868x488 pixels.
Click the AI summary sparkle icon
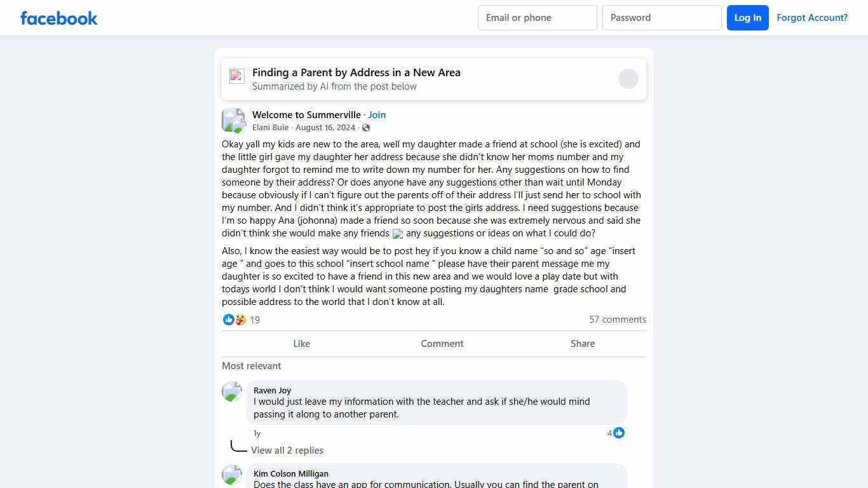tap(237, 76)
